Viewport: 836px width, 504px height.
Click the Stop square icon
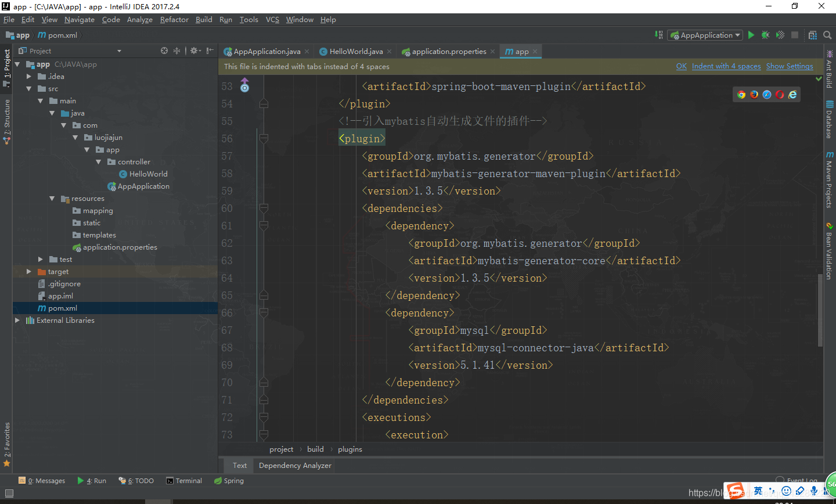click(x=795, y=35)
